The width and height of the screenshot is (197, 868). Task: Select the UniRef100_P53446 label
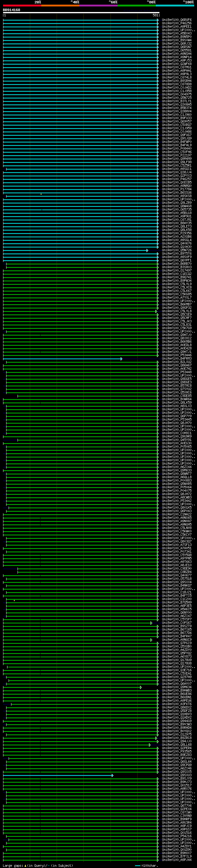[x=177, y=355]
